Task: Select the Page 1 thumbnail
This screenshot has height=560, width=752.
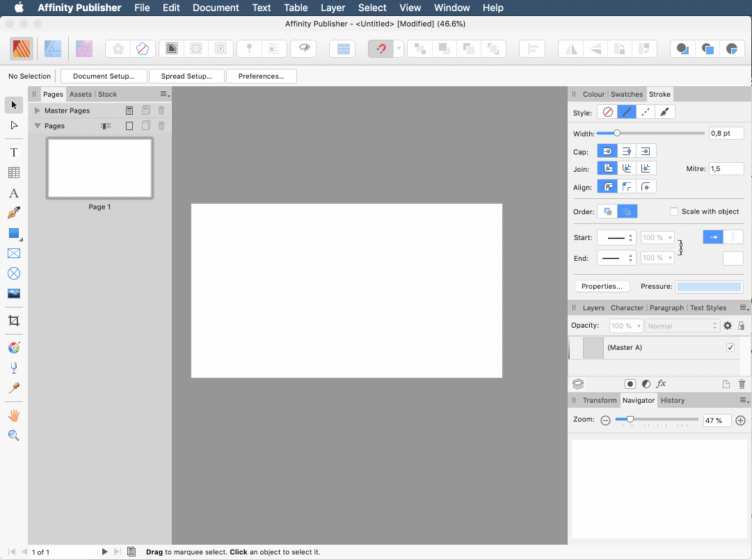Action: [x=99, y=168]
